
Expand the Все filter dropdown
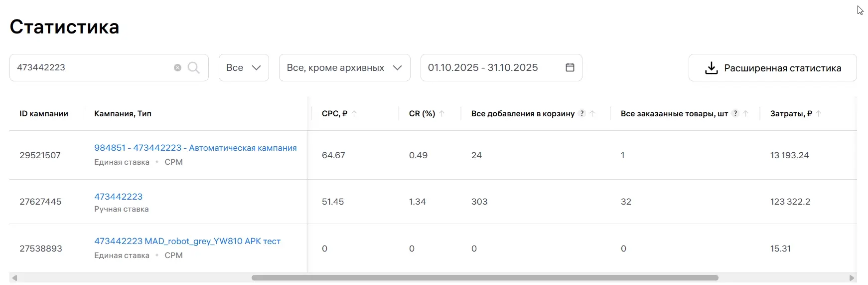(x=244, y=68)
